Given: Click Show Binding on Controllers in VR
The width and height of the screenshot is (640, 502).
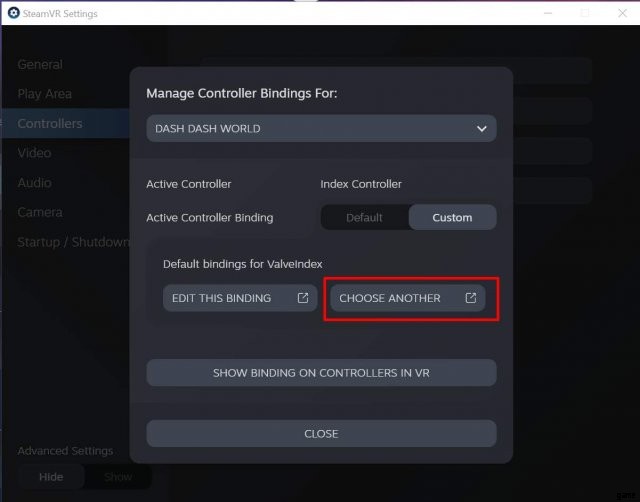Looking at the screenshot, I should 321,373.
